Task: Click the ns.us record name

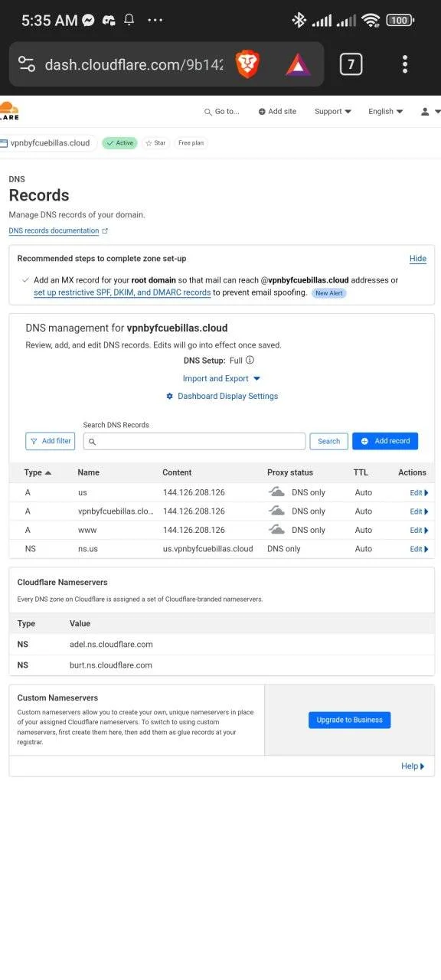Action: coord(88,549)
